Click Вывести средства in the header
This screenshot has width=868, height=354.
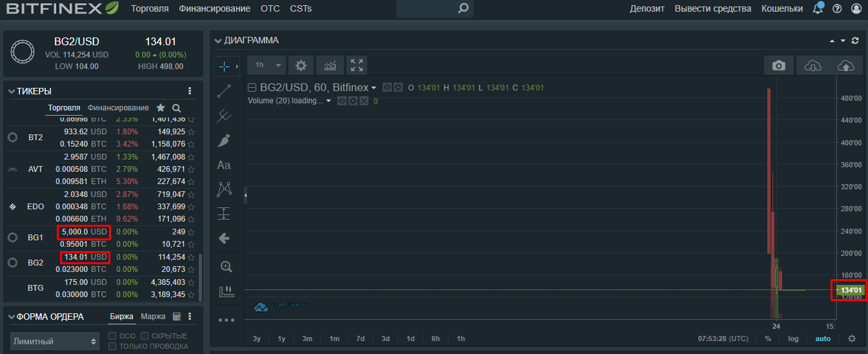[712, 8]
